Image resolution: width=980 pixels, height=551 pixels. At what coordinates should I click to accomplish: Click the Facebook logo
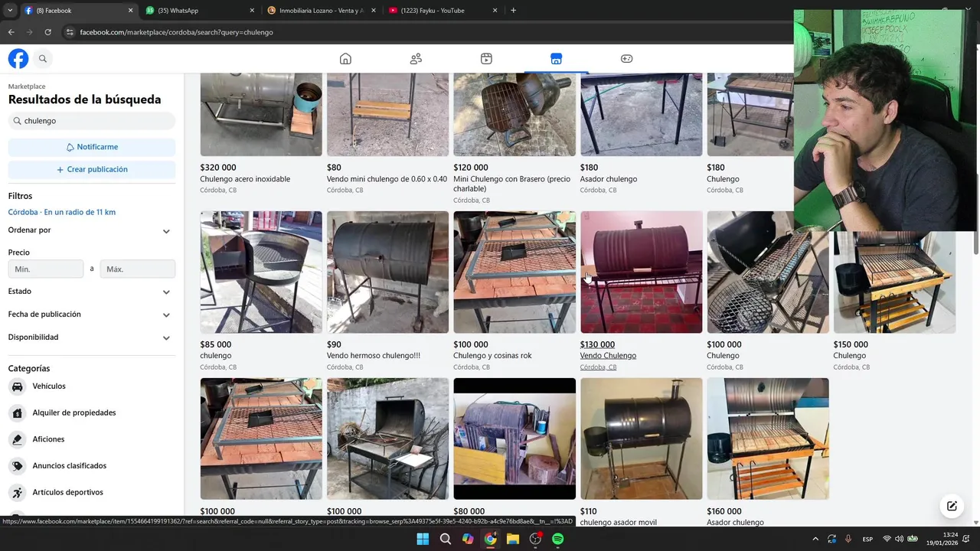point(18,58)
